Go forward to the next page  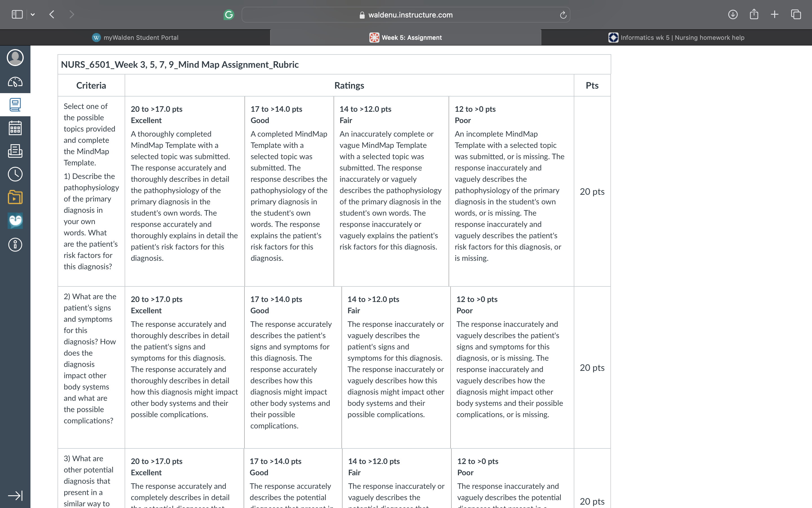71,14
